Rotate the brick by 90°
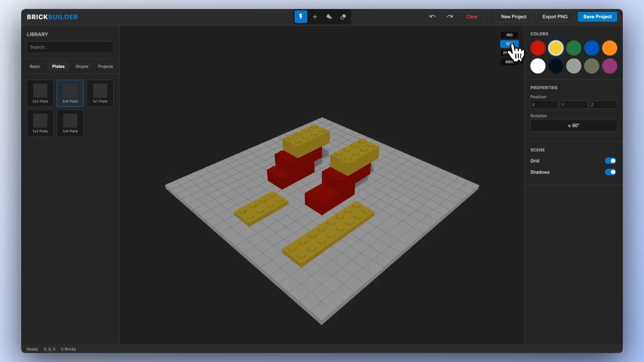The width and height of the screenshot is (644, 362). click(x=574, y=126)
